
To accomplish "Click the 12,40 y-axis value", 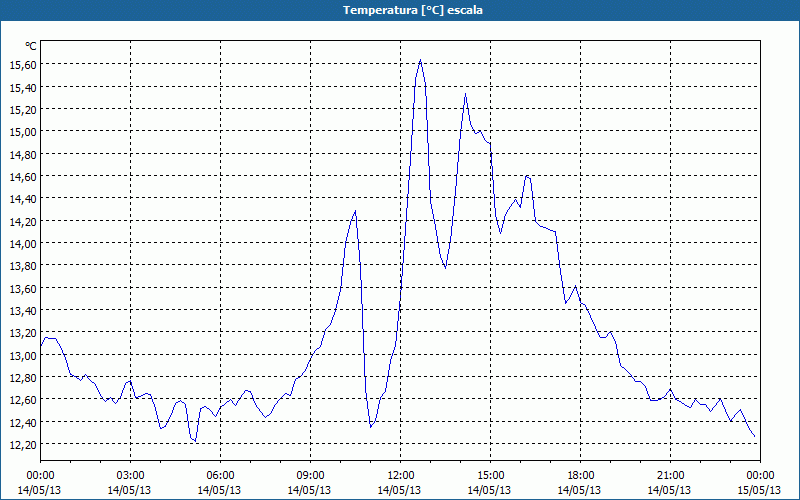I will 23,422.
